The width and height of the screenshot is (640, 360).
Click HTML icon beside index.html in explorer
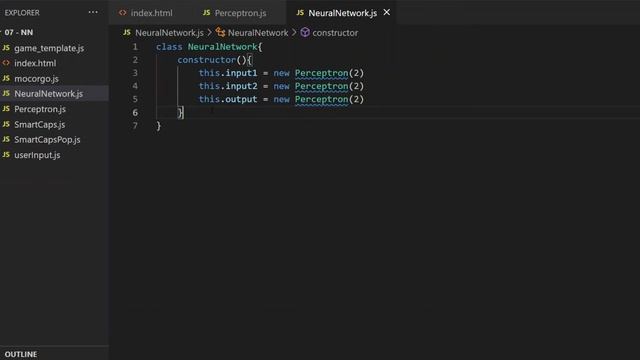click(x=6, y=63)
